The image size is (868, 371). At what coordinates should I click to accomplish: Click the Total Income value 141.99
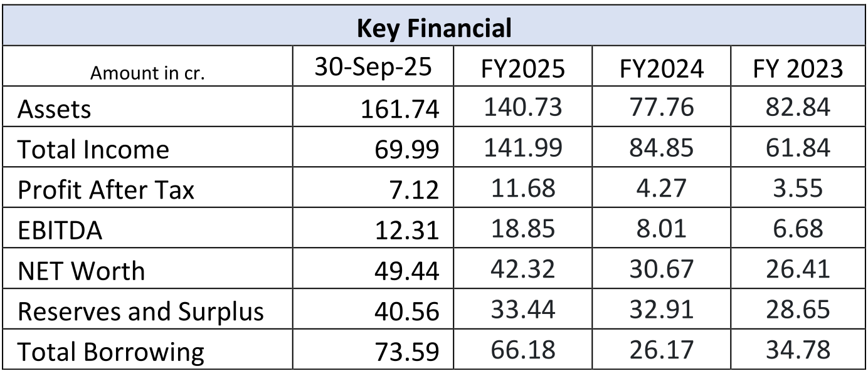click(522, 148)
